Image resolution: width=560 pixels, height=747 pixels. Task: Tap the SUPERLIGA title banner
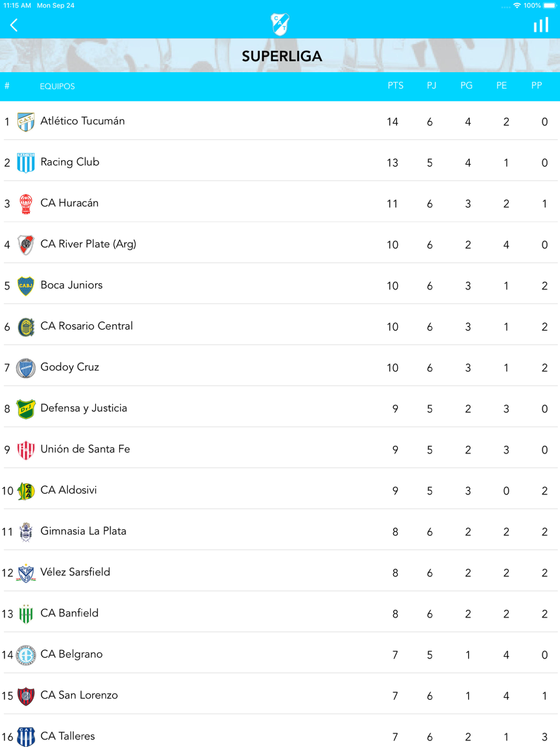pos(282,56)
